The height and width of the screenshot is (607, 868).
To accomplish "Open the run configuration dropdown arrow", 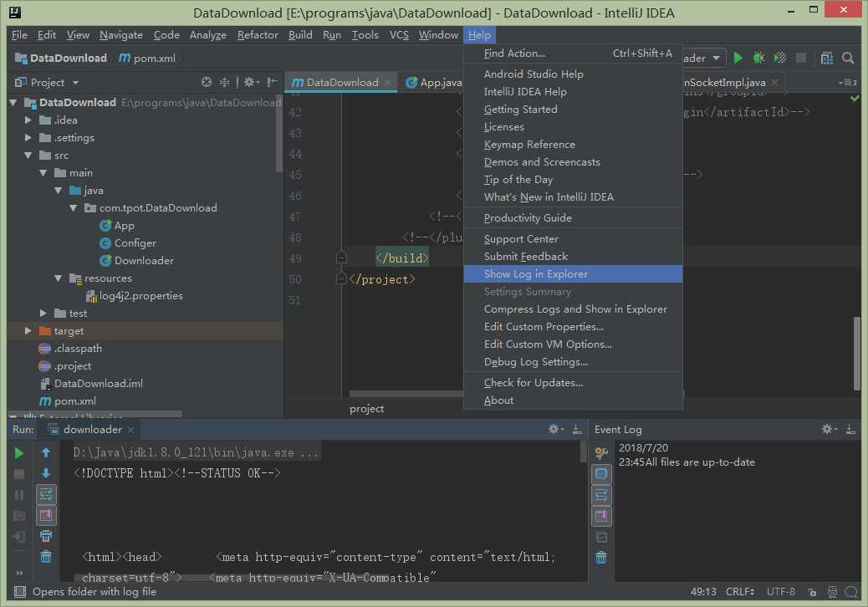I will pos(717,58).
